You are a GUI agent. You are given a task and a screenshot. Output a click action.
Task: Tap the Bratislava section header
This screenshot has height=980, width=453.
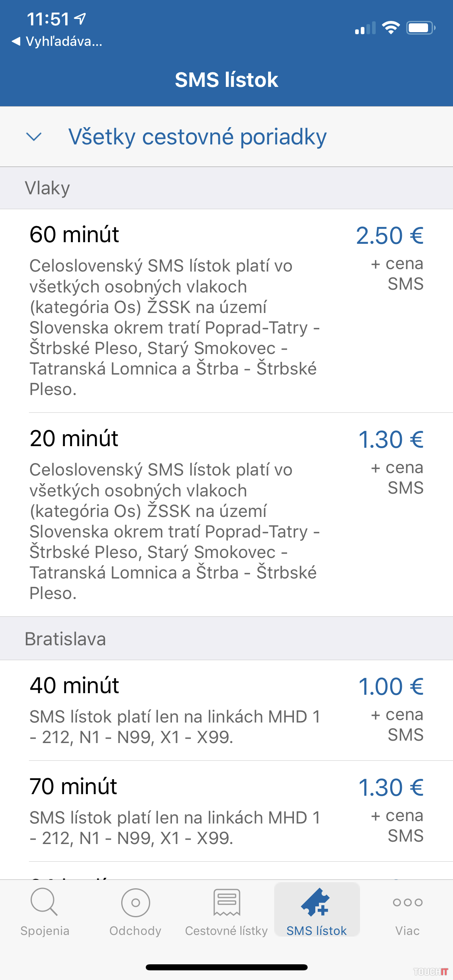coord(65,639)
